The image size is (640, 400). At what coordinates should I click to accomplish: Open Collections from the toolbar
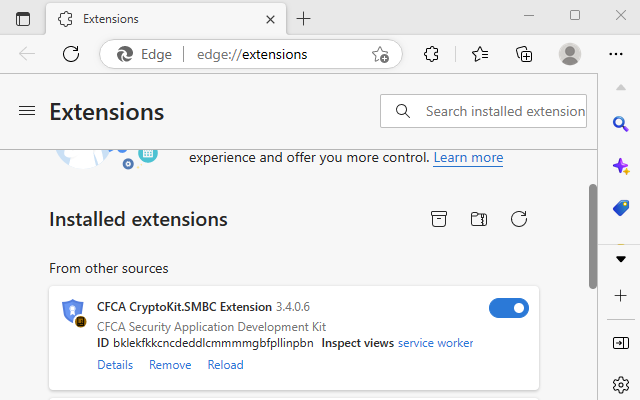(x=524, y=54)
